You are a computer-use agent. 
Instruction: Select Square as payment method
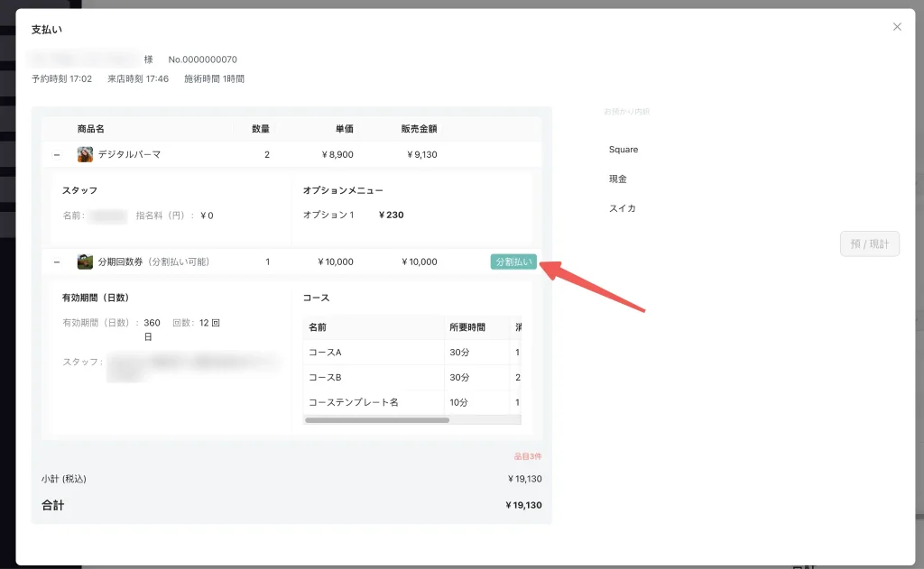click(624, 150)
